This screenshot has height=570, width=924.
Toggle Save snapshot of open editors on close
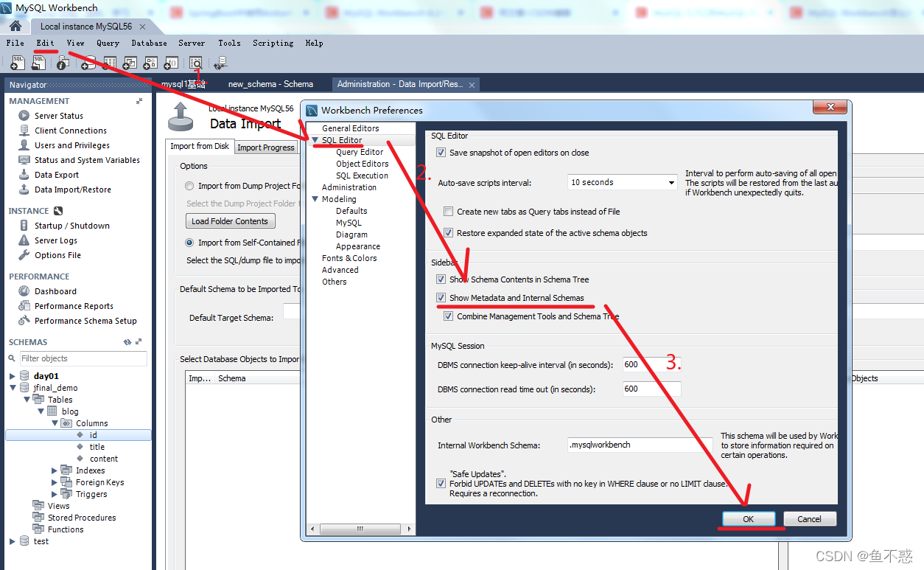click(x=441, y=153)
